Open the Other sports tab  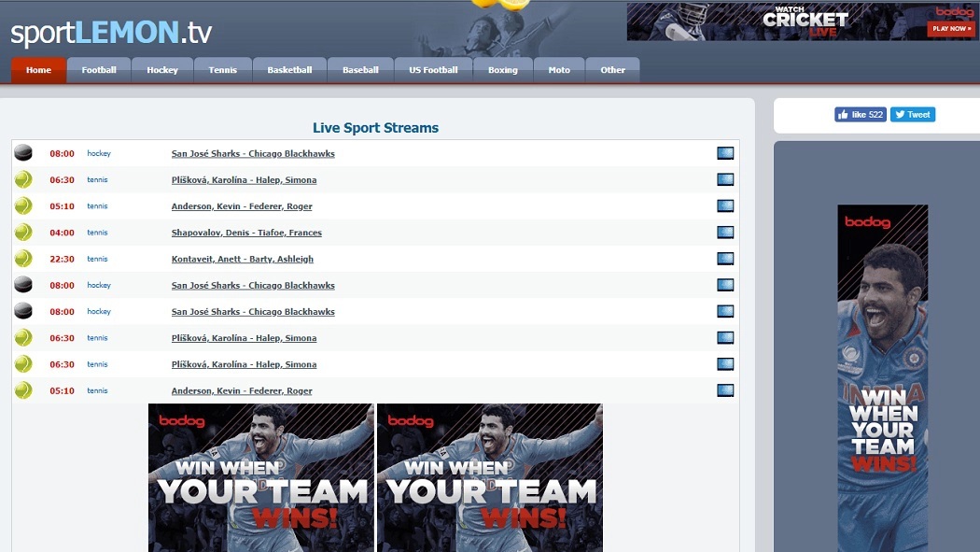click(612, 70)
